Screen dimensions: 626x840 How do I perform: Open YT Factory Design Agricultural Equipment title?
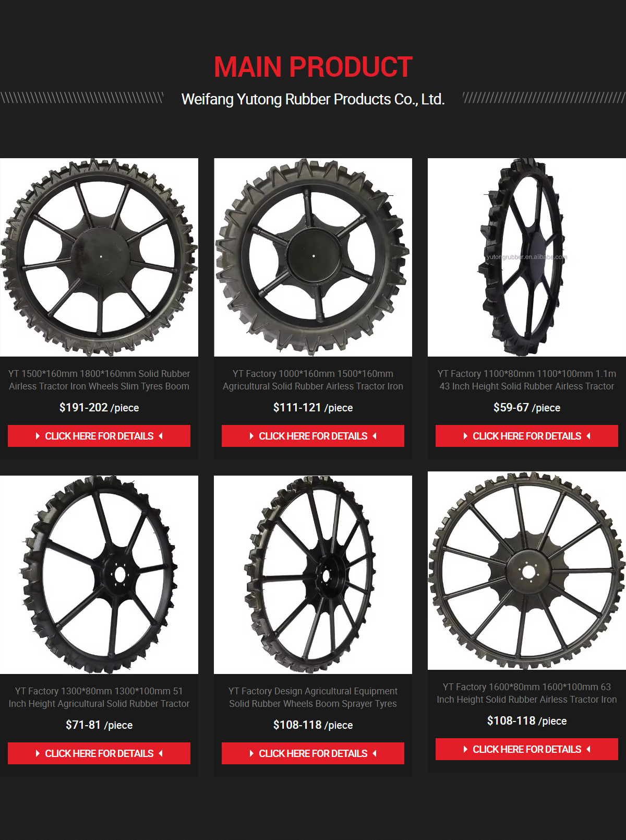(313, 697)
